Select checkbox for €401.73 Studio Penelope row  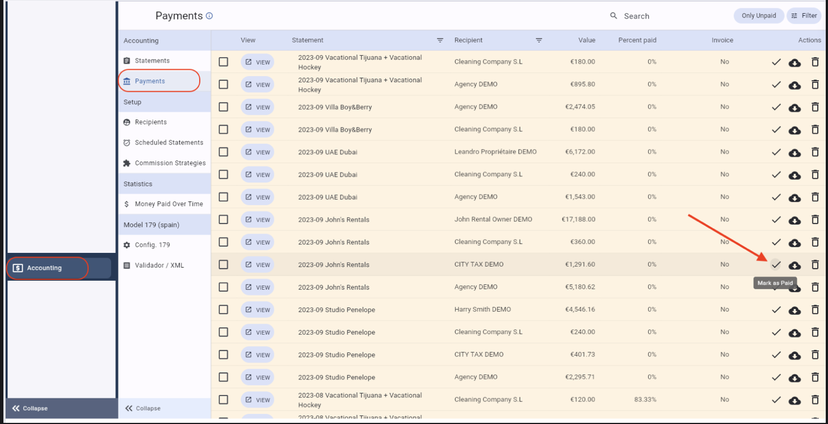tap(223, 355)
